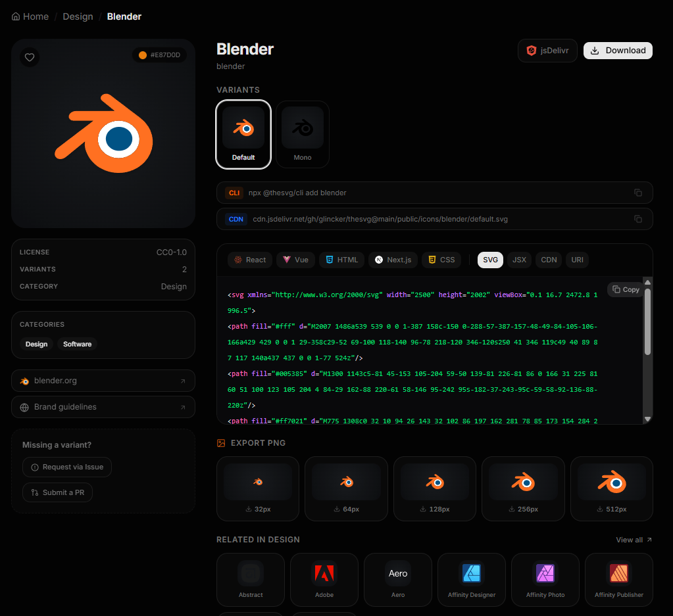Select the Default variant
The height and width of the screenshot is (616, 673).
[x=243, y=134]
